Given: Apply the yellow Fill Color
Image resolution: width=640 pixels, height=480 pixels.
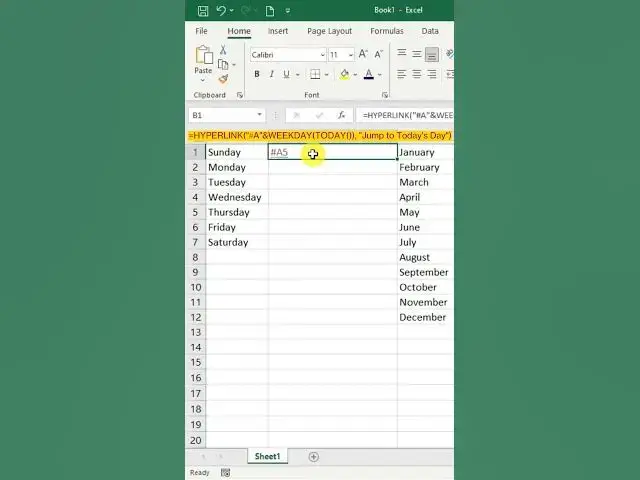Looking at the screenshot, I should click(344, 74).
